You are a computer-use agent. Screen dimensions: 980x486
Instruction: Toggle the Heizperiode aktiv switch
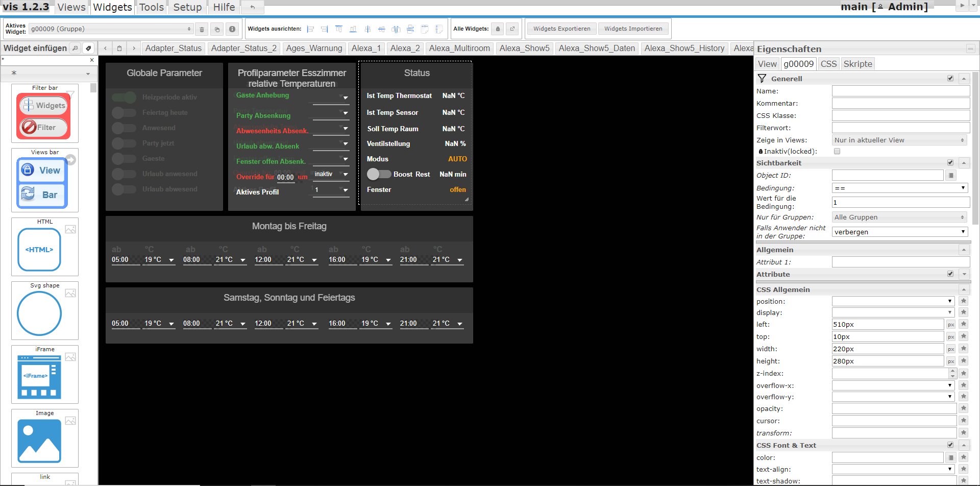[x=124, y=97]
